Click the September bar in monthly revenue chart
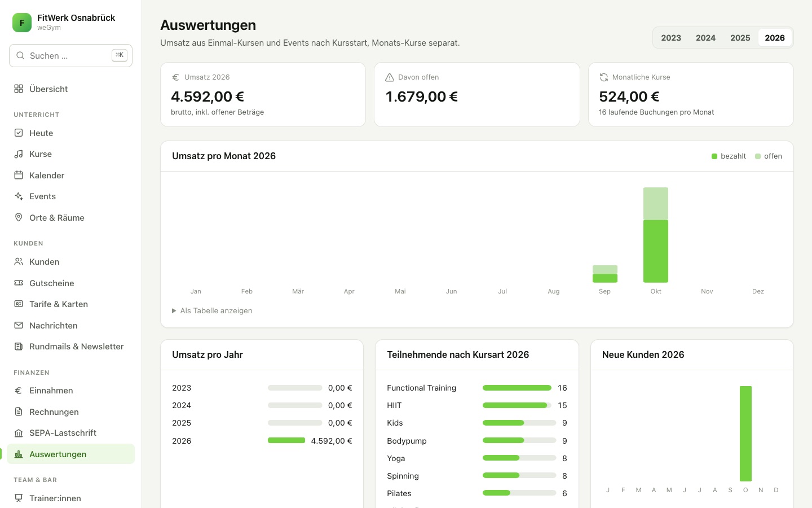 click(604, 274)
